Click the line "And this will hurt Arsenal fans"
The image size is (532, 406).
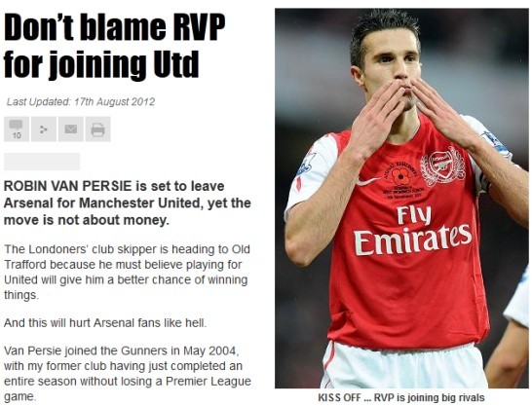tap(105, 322)
